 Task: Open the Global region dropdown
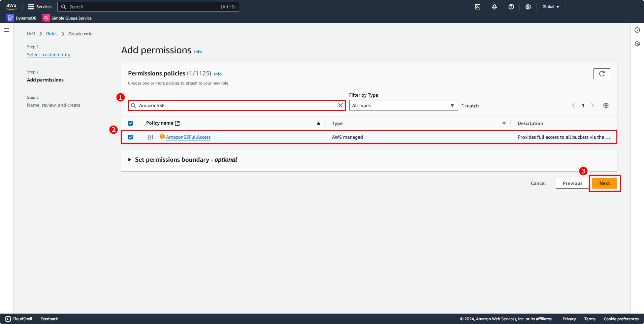[x=551, y=7]
